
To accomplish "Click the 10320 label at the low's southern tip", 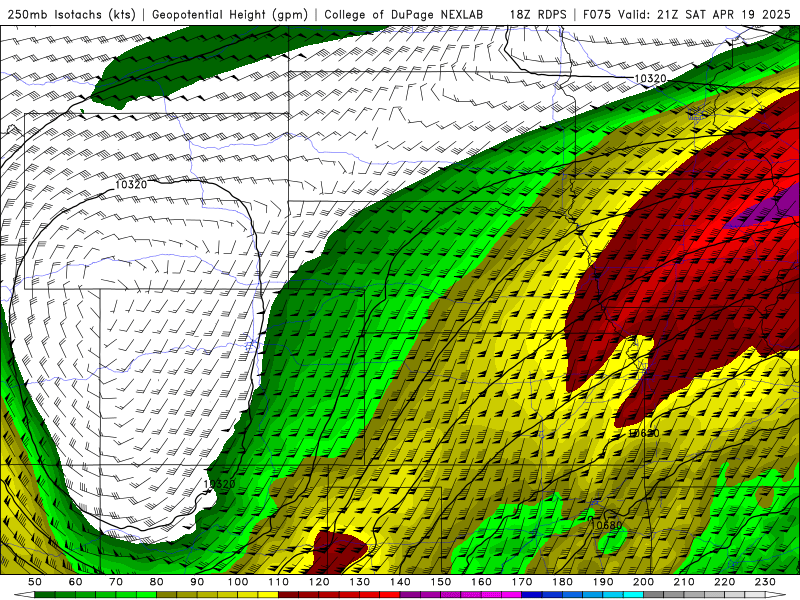I will (219, 484).
